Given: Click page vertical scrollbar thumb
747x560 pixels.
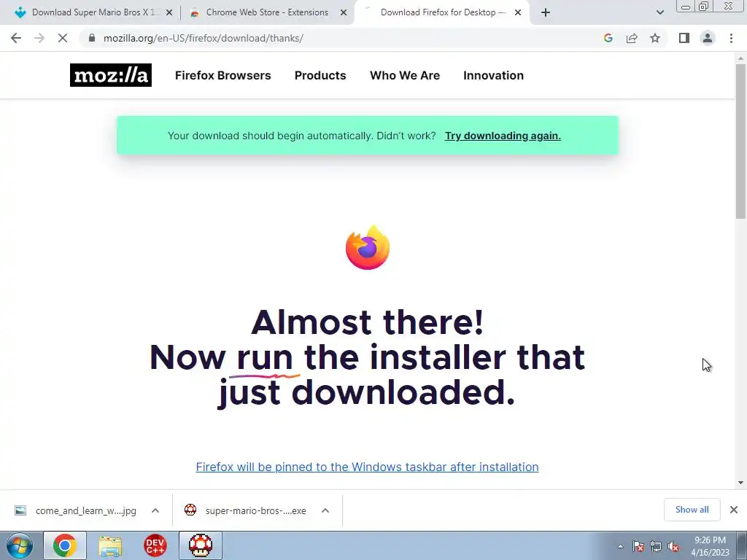Looking at the screenshot, I should tap(740, 141).
